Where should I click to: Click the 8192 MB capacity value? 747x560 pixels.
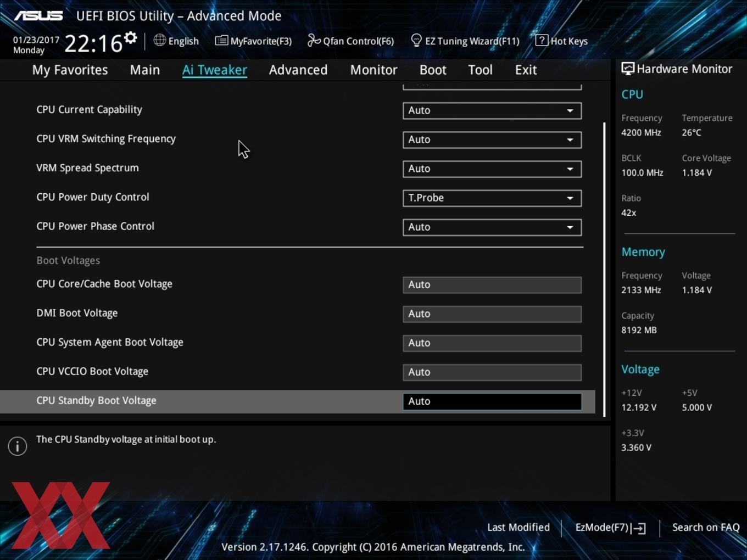click(x=639, y=330)
